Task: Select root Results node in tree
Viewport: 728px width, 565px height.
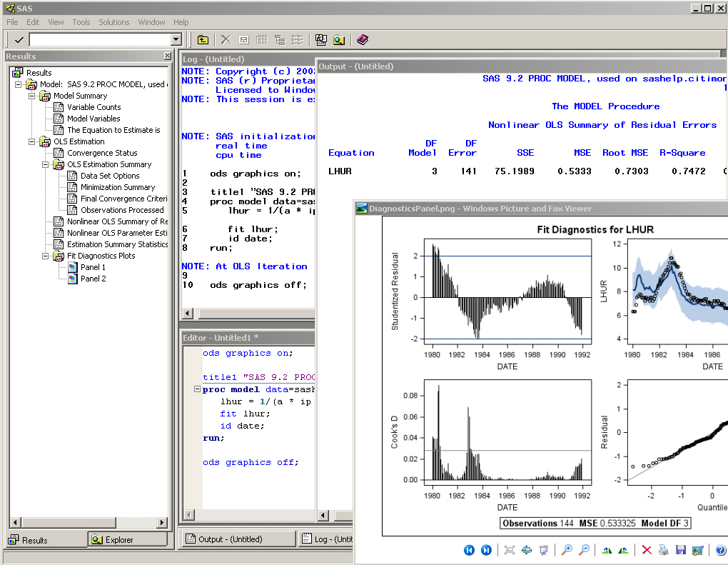Action: click(x=39, y=72)
